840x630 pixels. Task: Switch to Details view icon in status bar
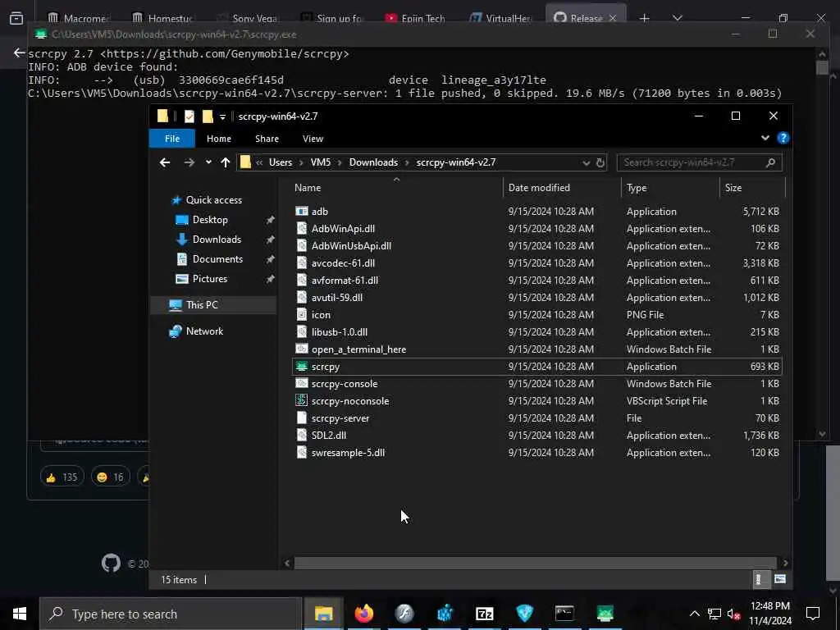coord(760,579)
